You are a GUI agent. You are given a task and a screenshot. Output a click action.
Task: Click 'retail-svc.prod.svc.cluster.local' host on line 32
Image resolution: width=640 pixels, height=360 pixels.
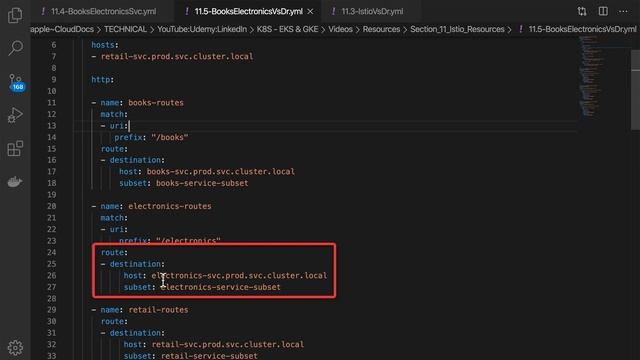tap(228, 345)
